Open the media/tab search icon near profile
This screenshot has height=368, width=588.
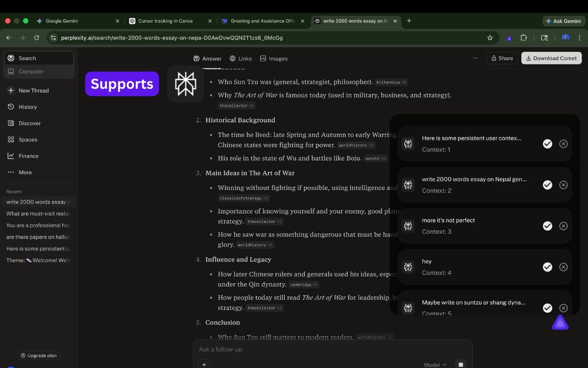coord(544,38)
